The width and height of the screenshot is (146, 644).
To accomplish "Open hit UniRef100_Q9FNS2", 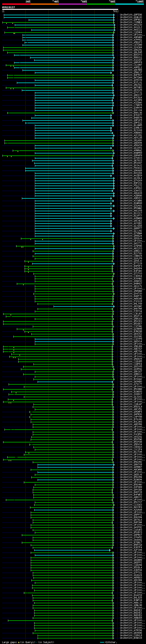I will tap(131, 20).
